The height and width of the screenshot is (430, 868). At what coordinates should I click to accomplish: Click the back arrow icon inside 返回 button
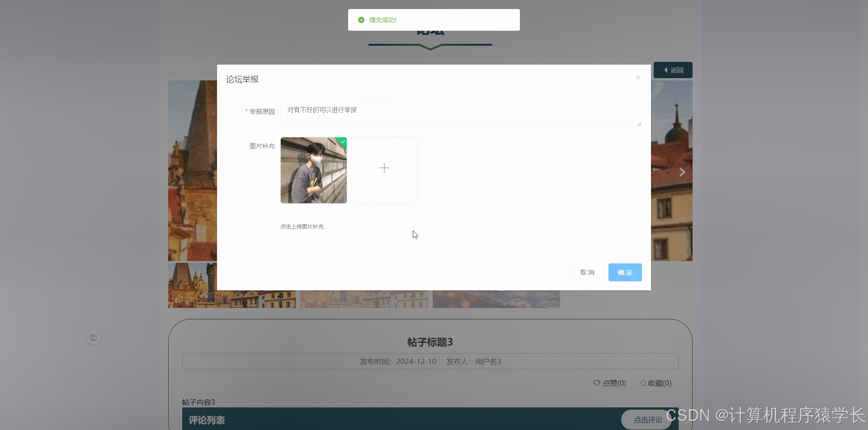point(666,70)
